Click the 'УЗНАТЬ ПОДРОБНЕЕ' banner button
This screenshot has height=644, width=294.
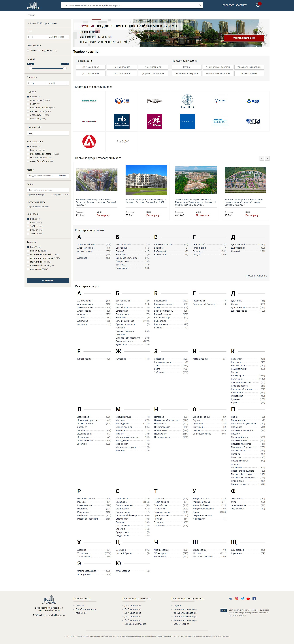point(244,38)
